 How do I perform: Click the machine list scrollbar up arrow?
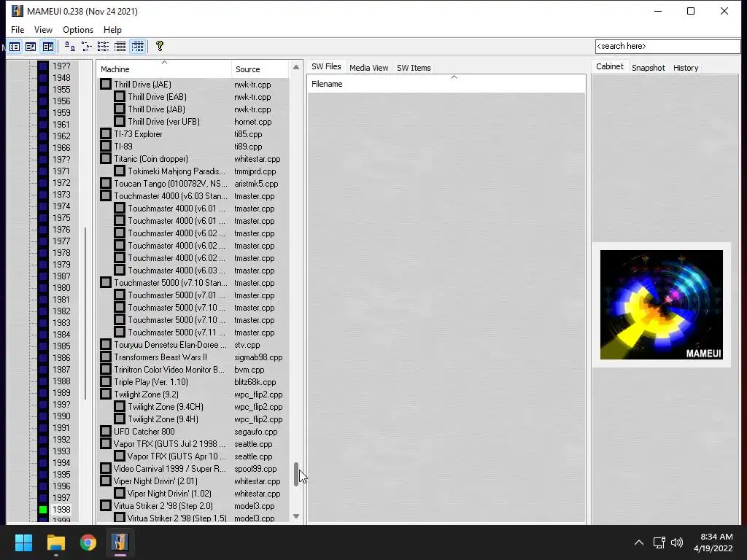coord(296,67)
